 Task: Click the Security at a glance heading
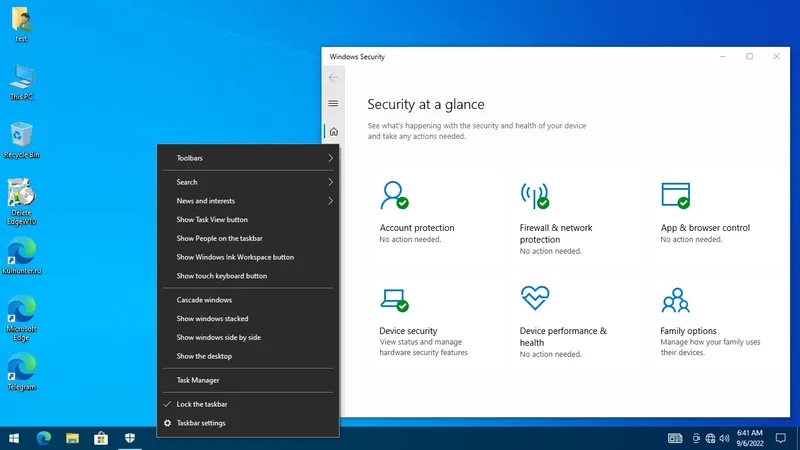coord(426,105)
